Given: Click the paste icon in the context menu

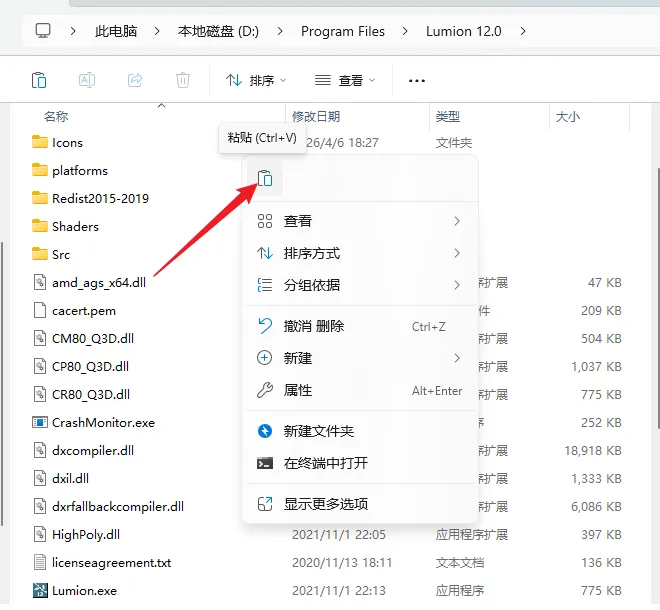Looking at the screenshot, I should tap(265, 178).
